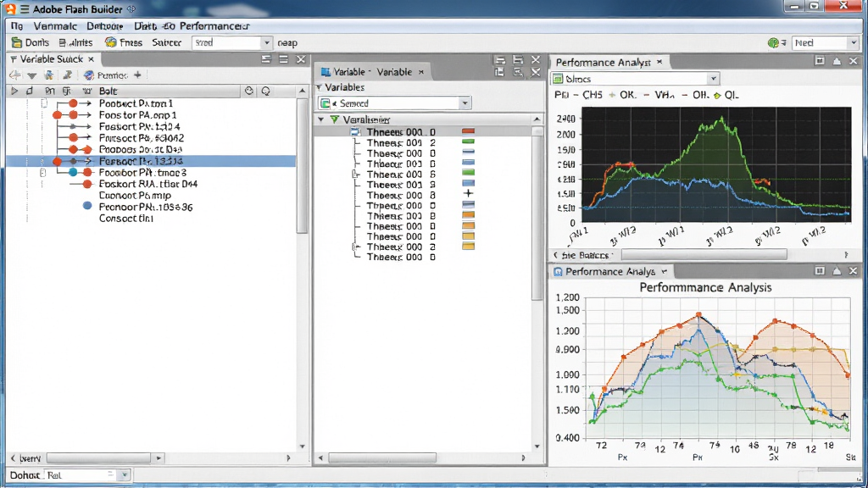The width and height of the screenshot is (868, 488).
Task: Click the up-arrow icon of the upper Performance Analyst panel
Action: 837,61
